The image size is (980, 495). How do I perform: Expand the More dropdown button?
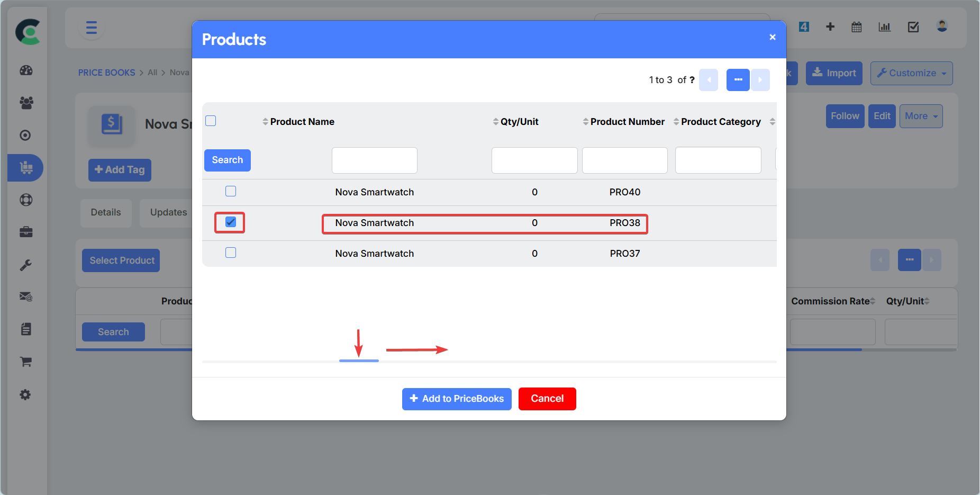[921, 116]
